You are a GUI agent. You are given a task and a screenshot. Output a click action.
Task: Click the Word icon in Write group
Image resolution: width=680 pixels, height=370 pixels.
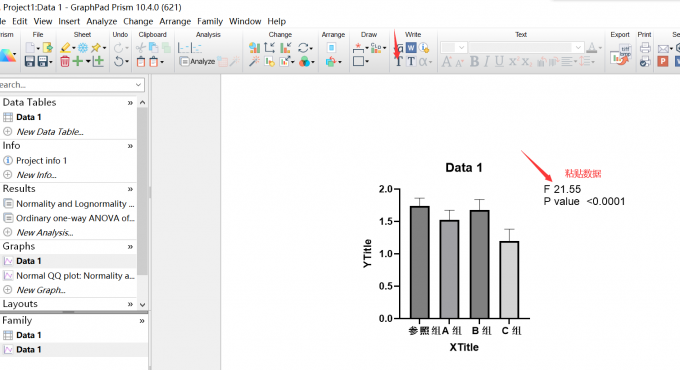(411, 48)
